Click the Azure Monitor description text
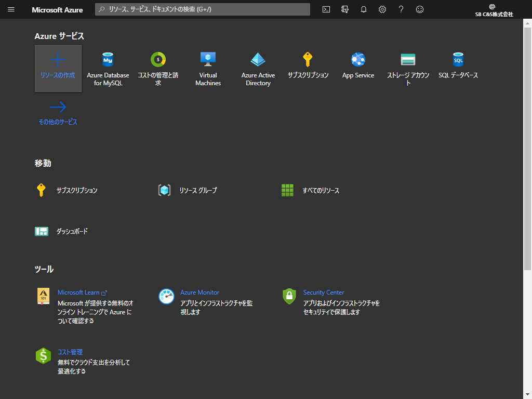532x399 pixels. click(217, 308)
